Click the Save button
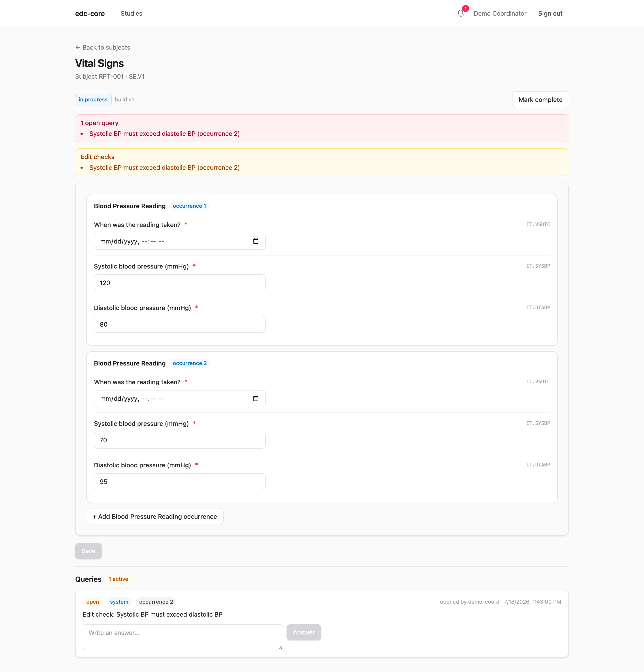This screenshot has height=672, width=644. tap(89, 551)
